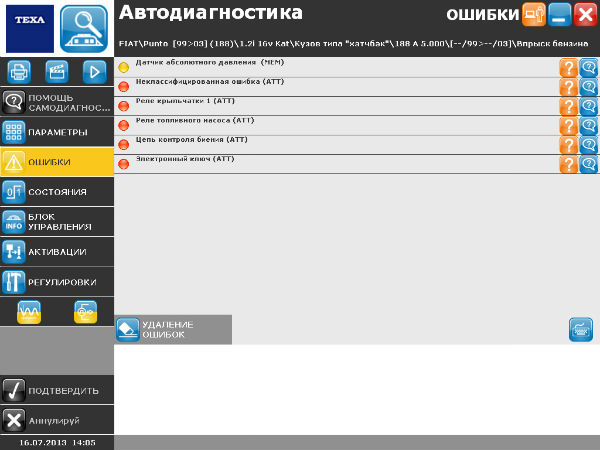Viewport: 600px width, 450px height.
Task: Open the Параметры section
Action: [x=57, y=132]
